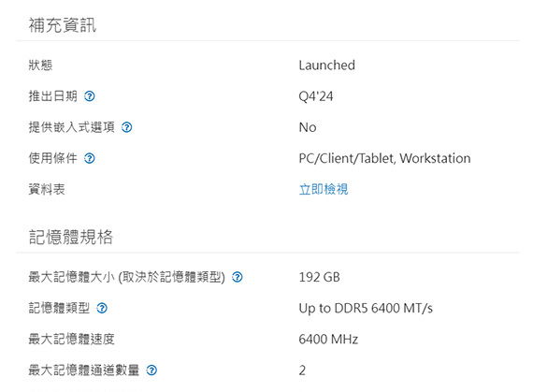The image size is (533, 392).
Task: Click the 使用條件 label text
Action: click(52, 158)
